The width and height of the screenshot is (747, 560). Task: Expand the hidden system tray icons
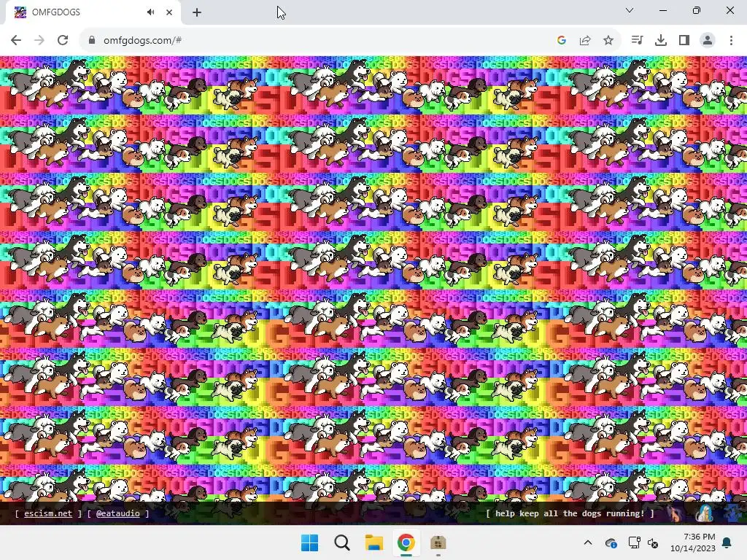[588, 542]
